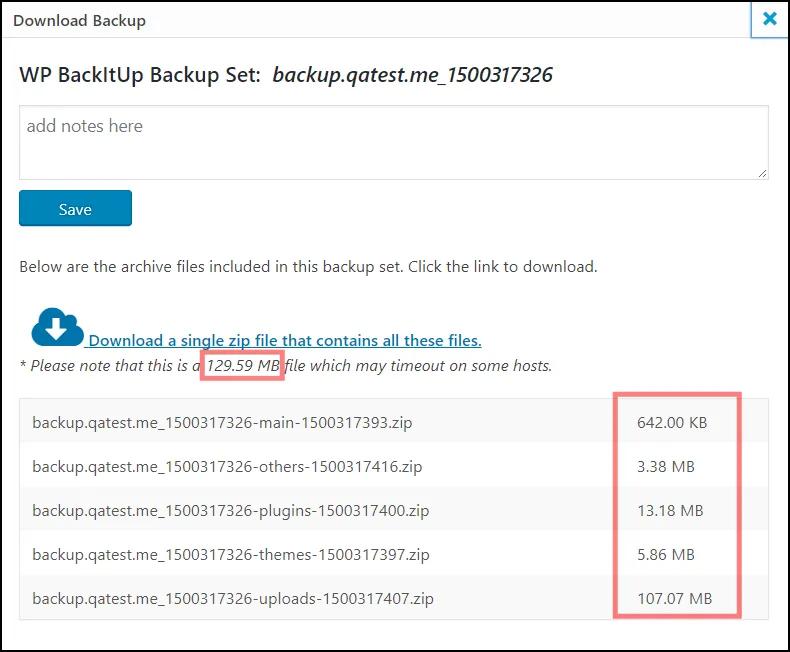Select the plugins-1500317400.zip backup file
Image resolution: width=790 pixels, height=652 pixels.
[231, 510]
